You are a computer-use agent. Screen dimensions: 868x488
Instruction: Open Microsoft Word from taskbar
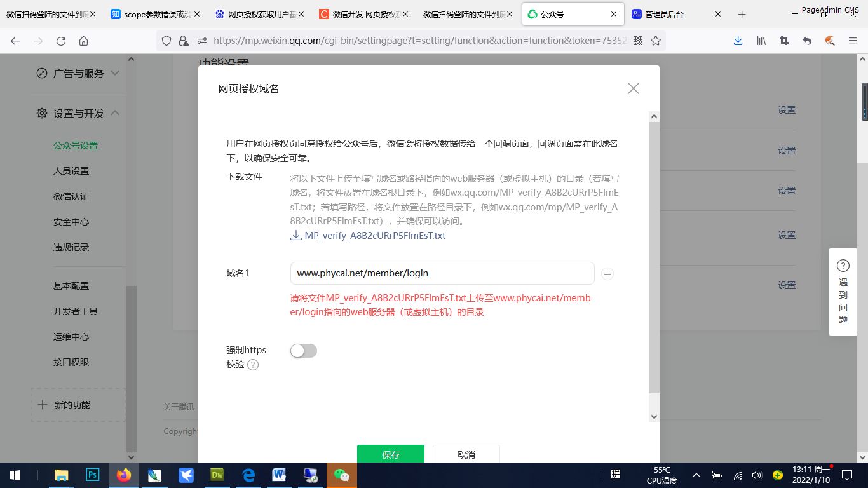[280, 475]
